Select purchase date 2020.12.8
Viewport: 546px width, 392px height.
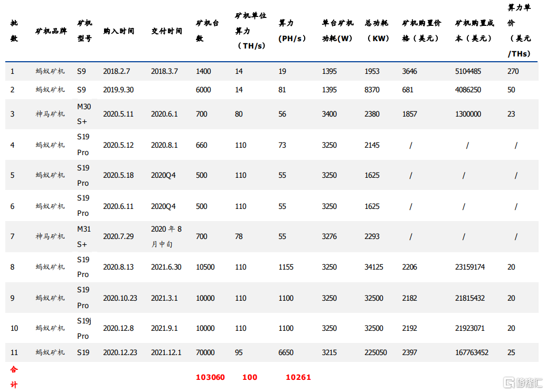[x=118, y=328]
